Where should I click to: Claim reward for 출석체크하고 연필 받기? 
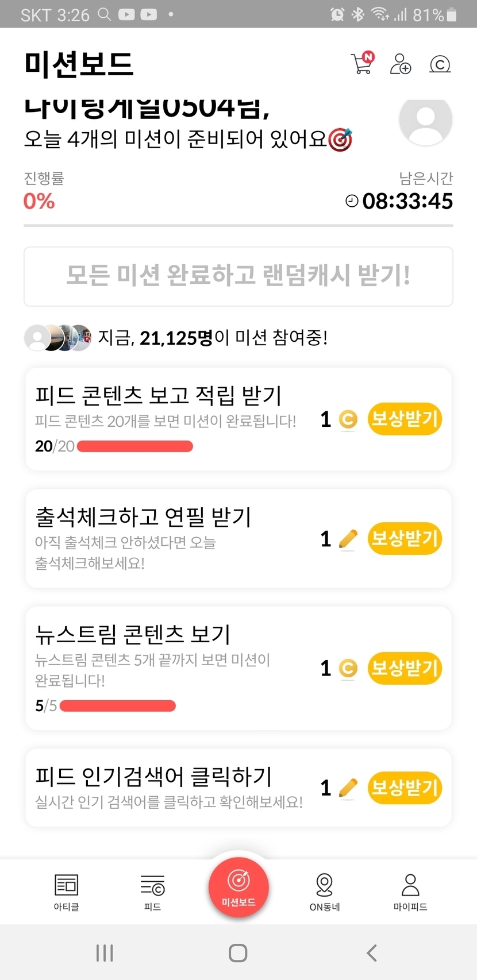click(405, 539)
